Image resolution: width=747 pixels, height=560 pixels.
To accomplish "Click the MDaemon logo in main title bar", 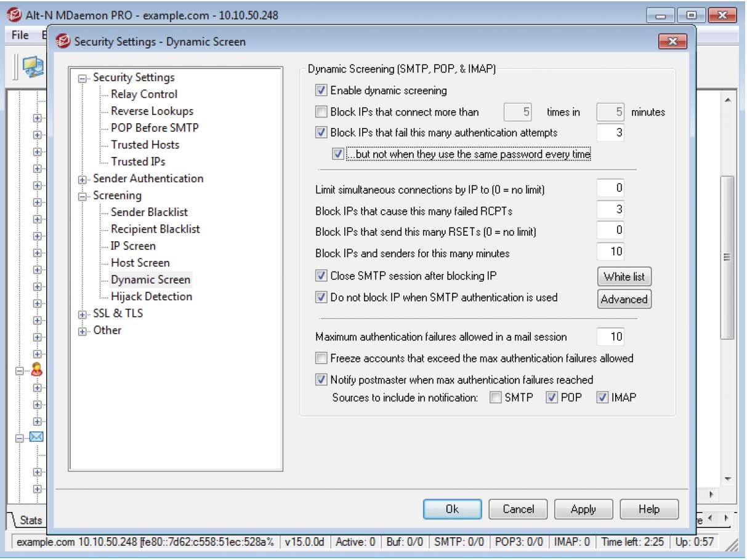I will coord(14,15).
